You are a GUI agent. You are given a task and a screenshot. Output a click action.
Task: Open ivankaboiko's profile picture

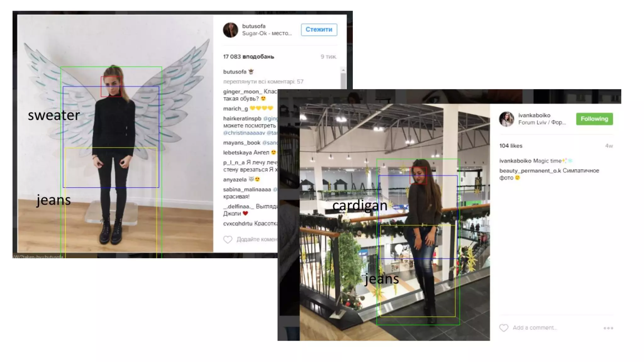tap(506, 119)
